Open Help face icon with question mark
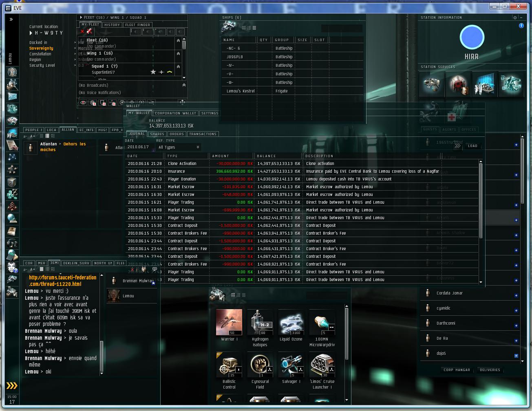This screenshot has width=532, height=411. pyautogui.click(x=12, y=268)
